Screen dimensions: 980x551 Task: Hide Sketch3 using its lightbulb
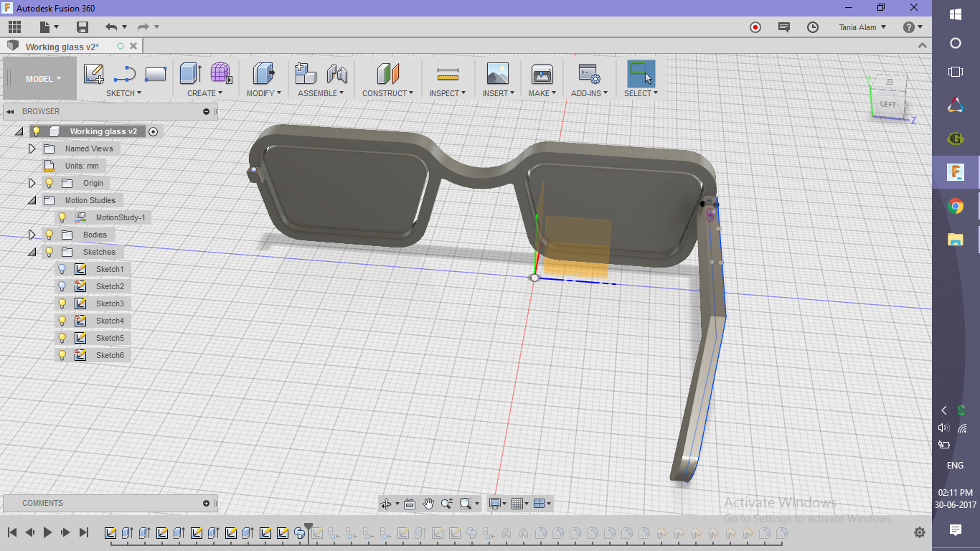point(62,303)
